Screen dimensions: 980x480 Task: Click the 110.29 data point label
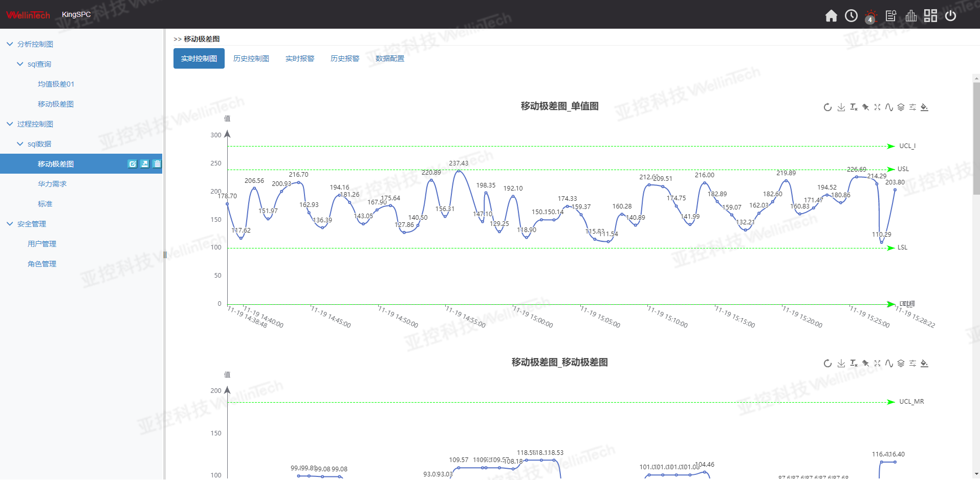click(x=881, y=235)
